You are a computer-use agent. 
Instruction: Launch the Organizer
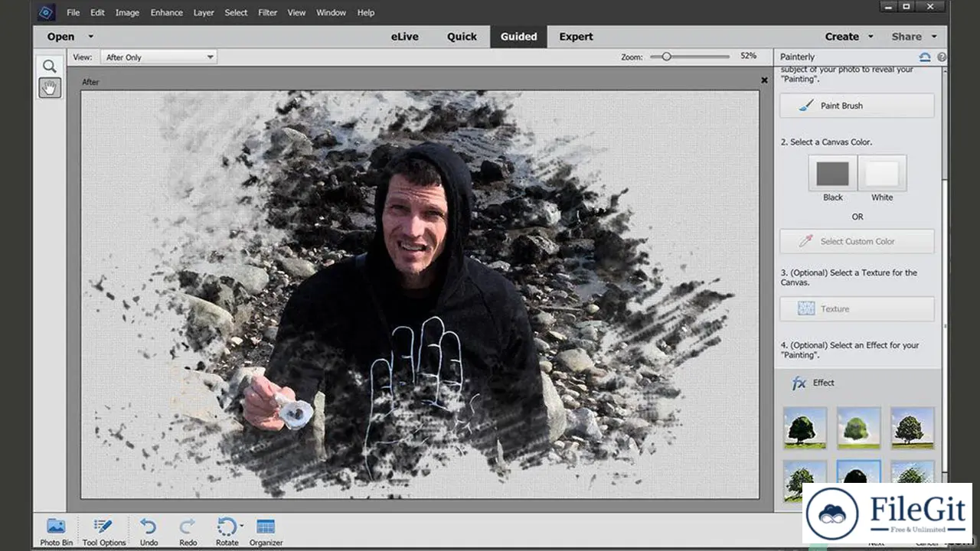tap(266, 532)
